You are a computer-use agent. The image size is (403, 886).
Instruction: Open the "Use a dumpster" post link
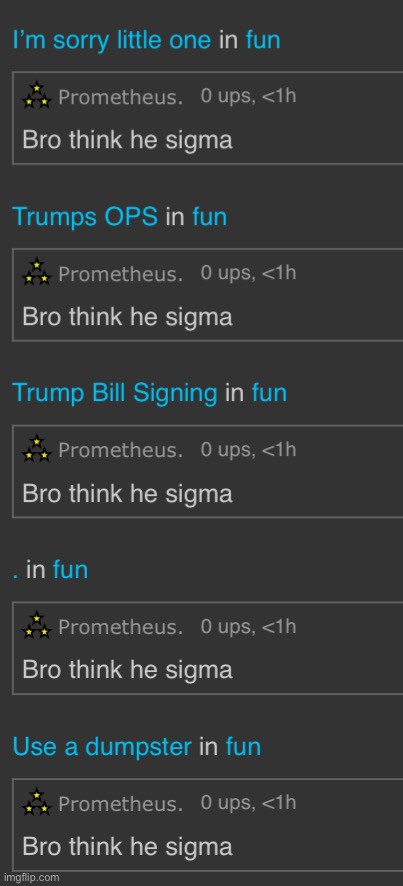click(x=102, y=746)
